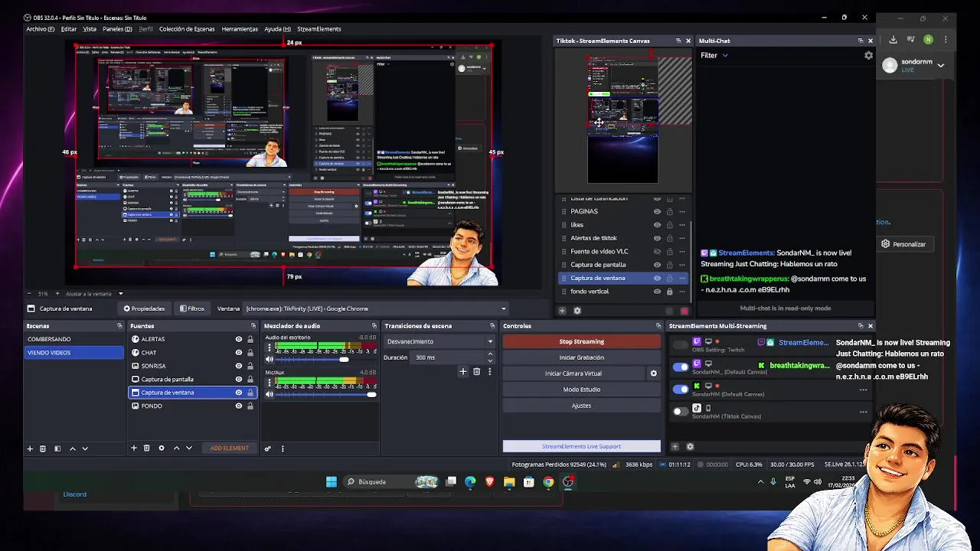Open Multi-Chat settings gear

click(x=868, y=55)
